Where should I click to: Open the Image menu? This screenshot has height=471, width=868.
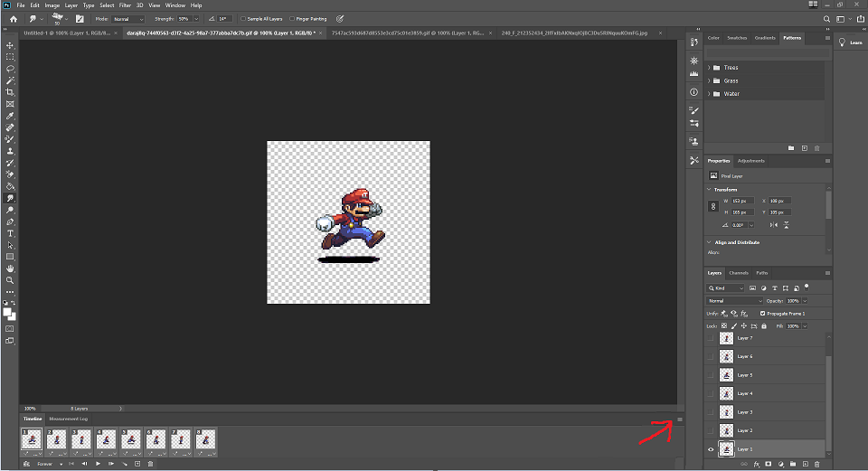[52, 5]
